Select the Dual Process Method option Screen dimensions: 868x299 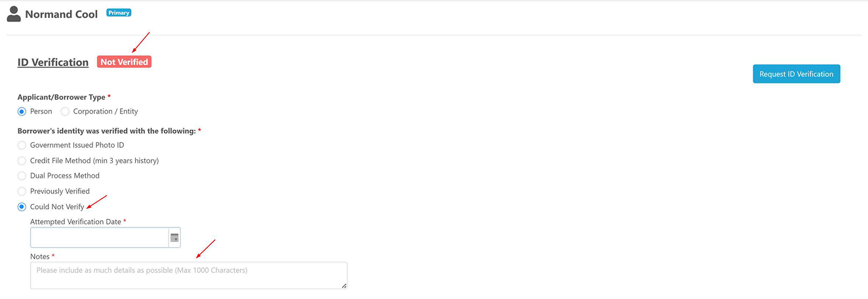pyautogui.click(x=22, y=176)
